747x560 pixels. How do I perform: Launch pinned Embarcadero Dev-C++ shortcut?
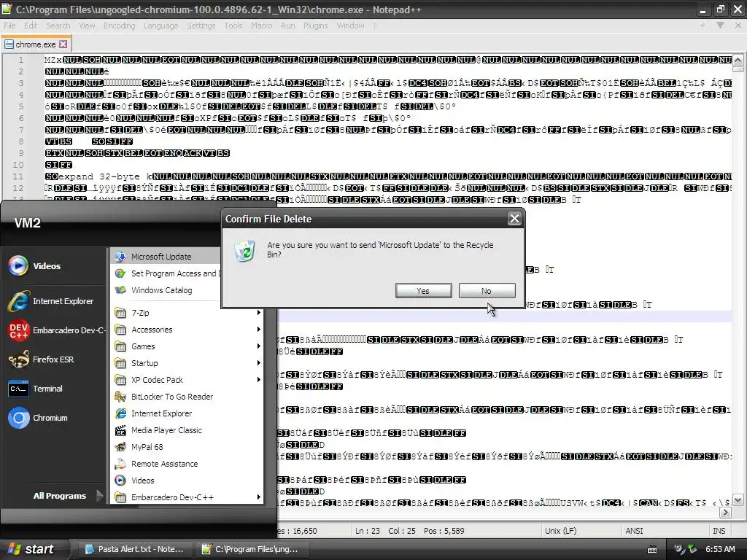pos(55,330)
